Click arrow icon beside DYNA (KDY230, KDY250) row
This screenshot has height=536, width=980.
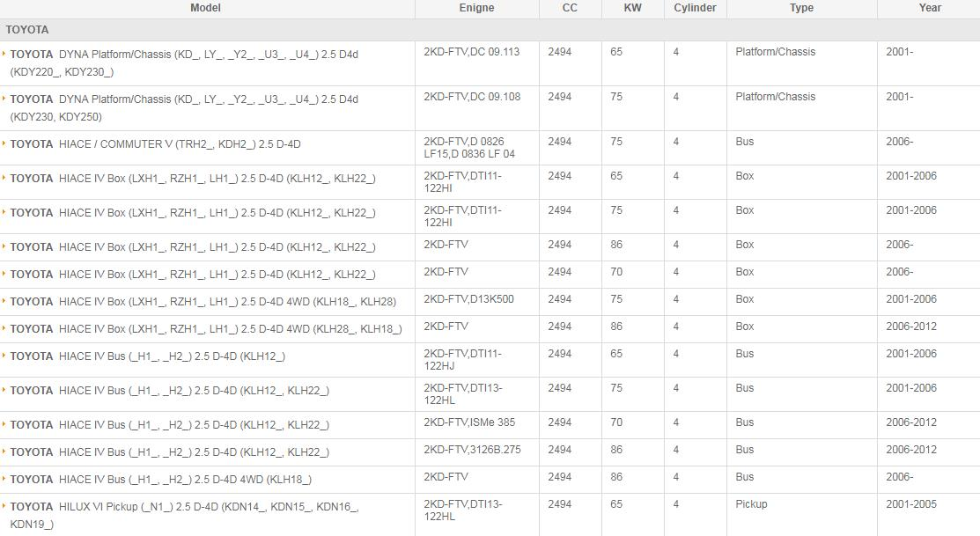[4, 99]
